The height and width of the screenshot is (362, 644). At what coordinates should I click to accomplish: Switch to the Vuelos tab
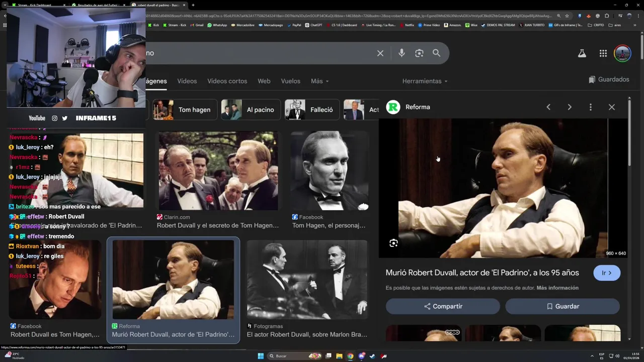pos(291,81)
